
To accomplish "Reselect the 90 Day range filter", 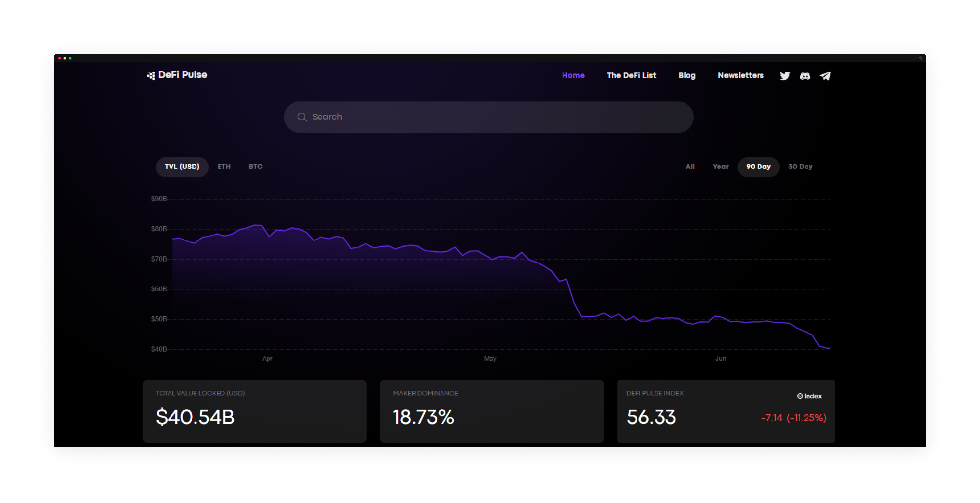I will [759, 167].
